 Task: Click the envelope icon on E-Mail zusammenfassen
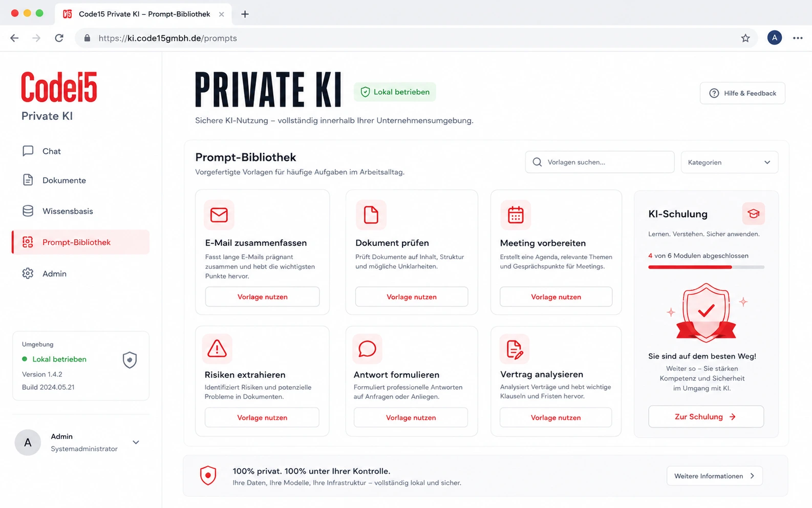pos(219,215)
